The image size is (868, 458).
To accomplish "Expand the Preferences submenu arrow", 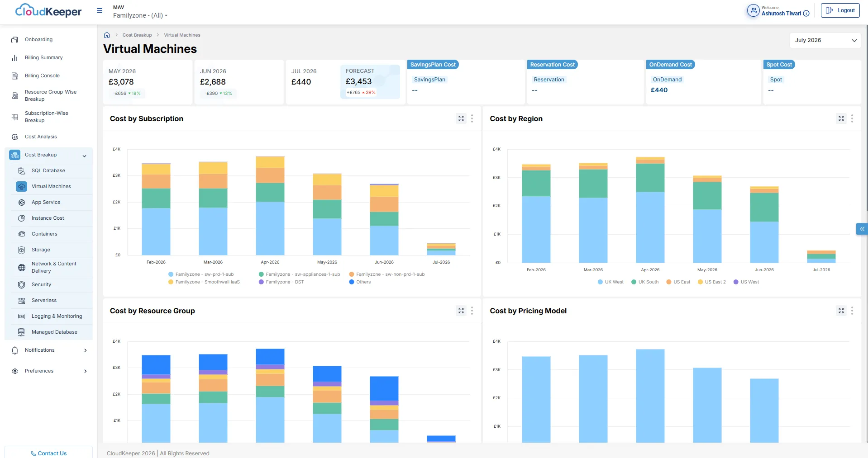I will pos(86,371).
